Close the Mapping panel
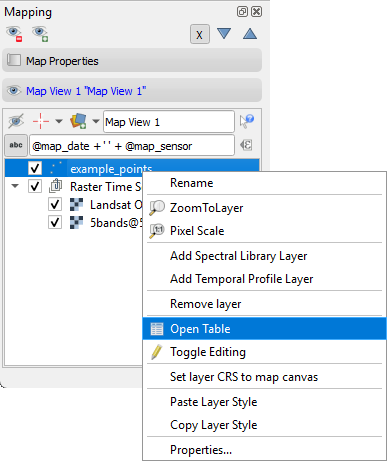Screen dimensions: 388x461 click(x=256, y=12)
